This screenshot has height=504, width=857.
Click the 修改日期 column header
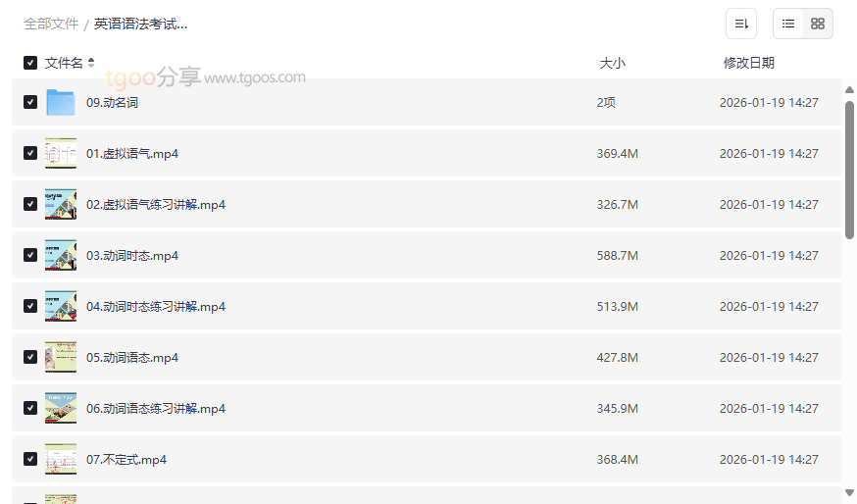click(748, 63)
